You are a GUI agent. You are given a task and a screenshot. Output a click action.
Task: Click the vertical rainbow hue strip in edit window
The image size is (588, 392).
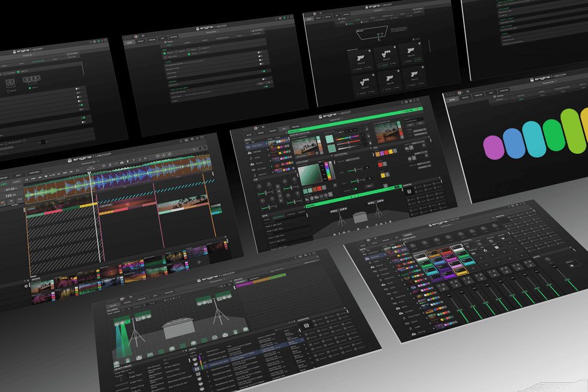pyautogui.click(x=327, y=171)
